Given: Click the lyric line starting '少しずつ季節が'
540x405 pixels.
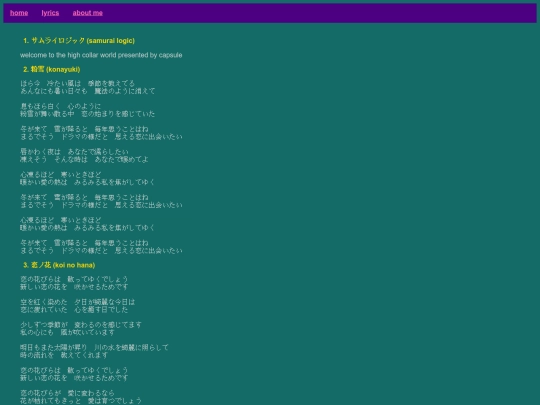Looking at the screenshot, I should (81, 325).
